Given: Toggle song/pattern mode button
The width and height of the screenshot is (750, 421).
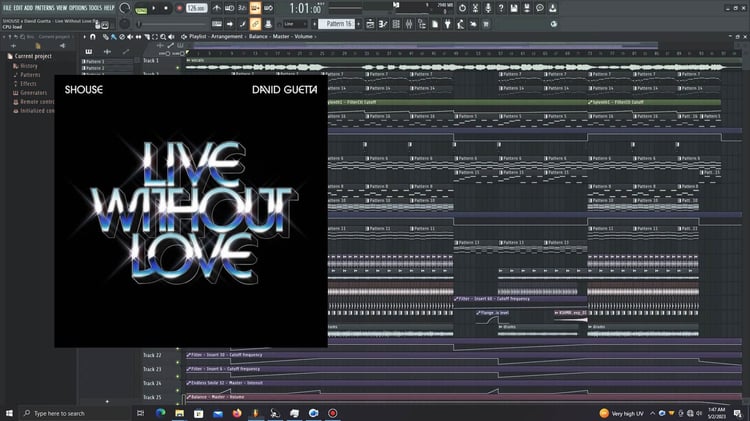Looking at the screenshot, I should (x=141, y=9).
